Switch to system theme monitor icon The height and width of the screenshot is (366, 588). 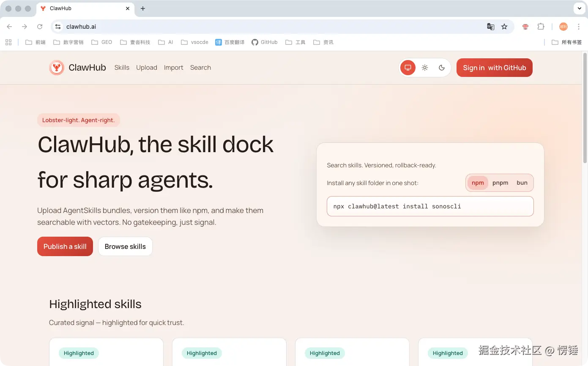click(408, 68)
